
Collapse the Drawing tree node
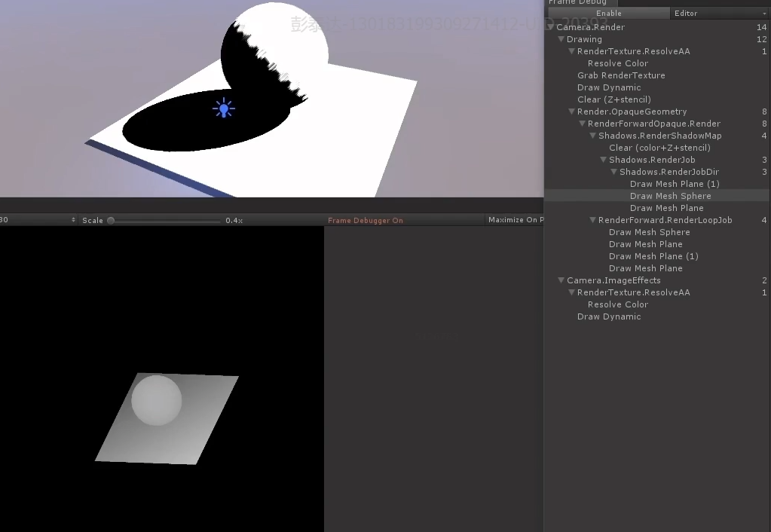pos(561,39)
